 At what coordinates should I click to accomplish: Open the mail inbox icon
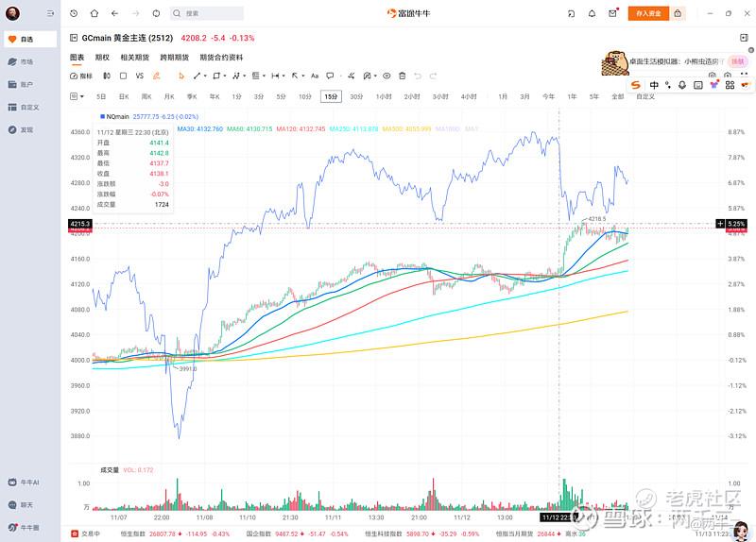[612, 13]
